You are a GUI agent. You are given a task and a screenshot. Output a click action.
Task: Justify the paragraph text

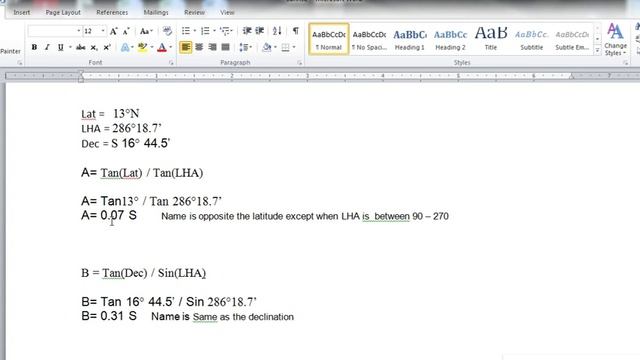coord(225,47)
